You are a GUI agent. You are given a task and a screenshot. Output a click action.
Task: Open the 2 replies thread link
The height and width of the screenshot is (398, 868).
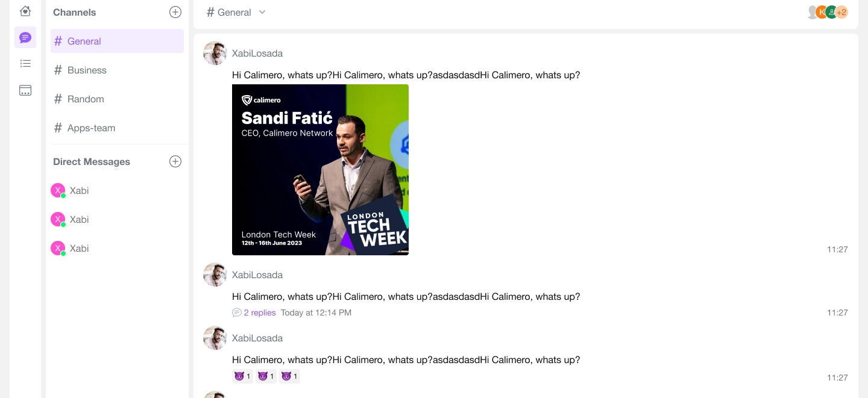coord(260,312)
